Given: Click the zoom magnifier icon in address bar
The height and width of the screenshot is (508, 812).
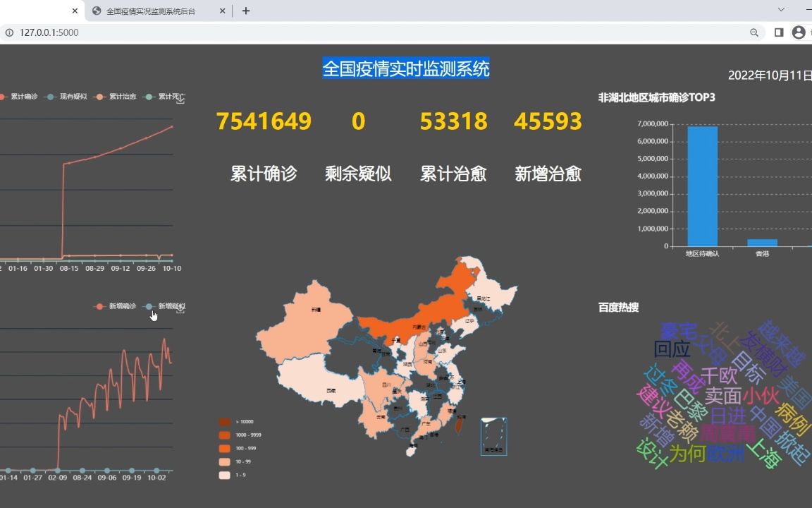Looking at the screenshot, I should 754,32.
